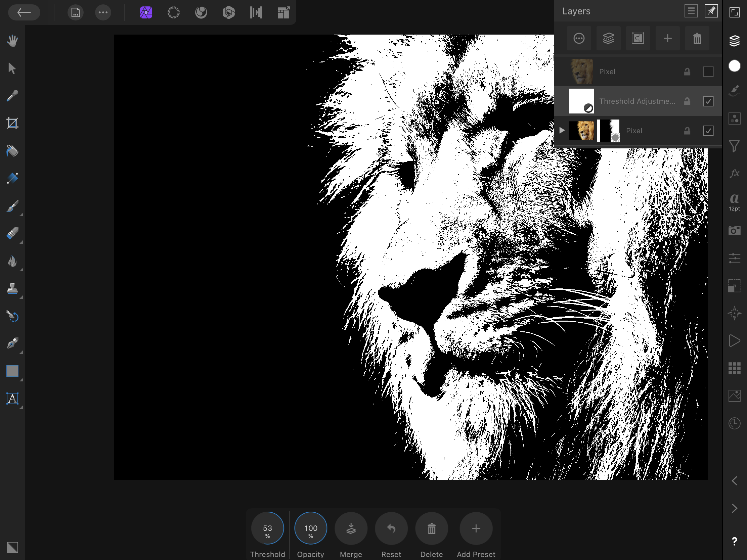Uncheck visibility of bottom Pixel layer
The width and height of the screenshot is (747, 560).
coord(708,131)
